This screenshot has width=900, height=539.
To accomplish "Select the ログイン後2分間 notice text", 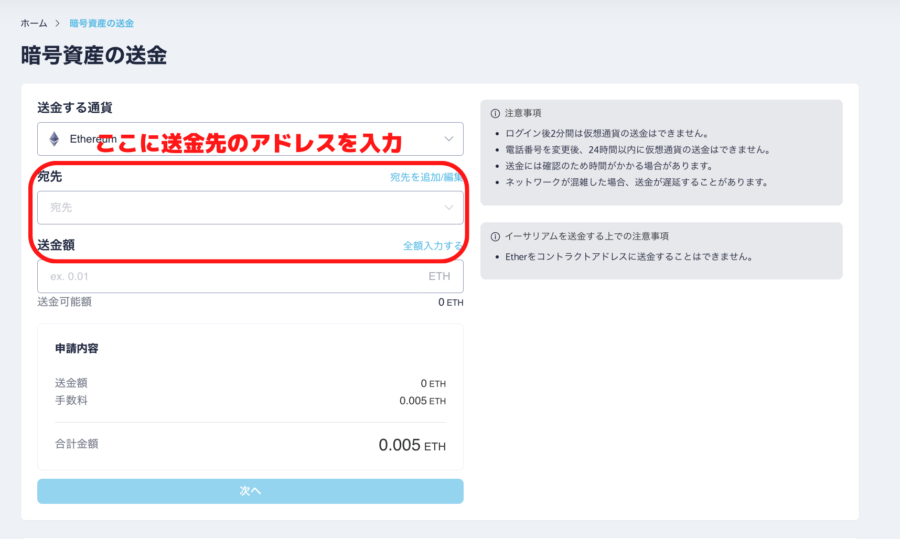I will click(607, 133).
